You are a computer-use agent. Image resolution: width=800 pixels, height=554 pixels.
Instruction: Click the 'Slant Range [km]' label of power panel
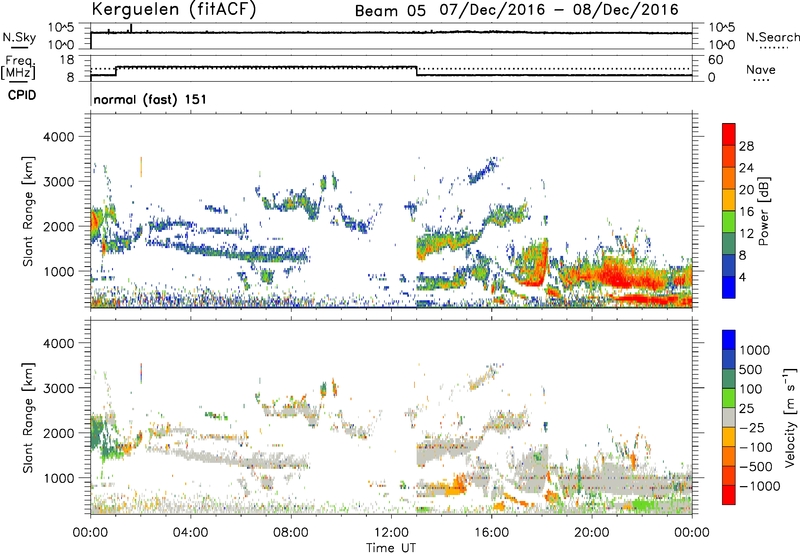(x=28, y=211)
